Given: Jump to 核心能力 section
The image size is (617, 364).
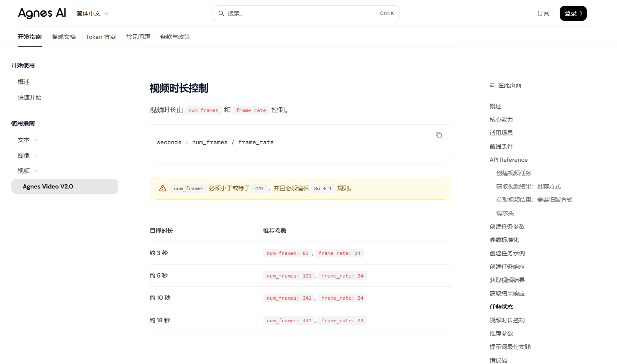Looking at the screenshot, I should (501, 120).
